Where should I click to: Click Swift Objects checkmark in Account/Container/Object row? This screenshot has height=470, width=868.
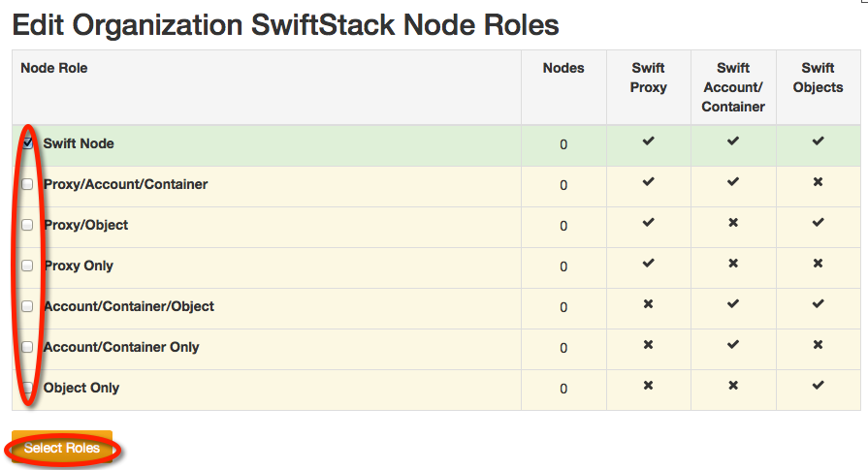coord(818,304)
